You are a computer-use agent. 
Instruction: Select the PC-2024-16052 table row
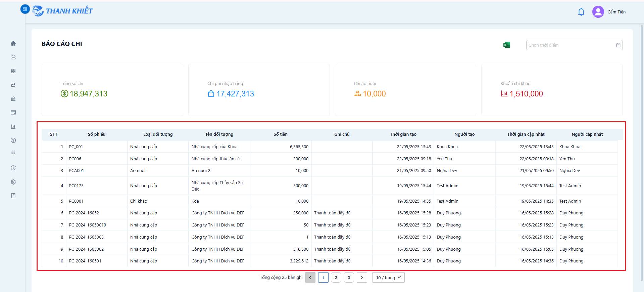point(330,213)
